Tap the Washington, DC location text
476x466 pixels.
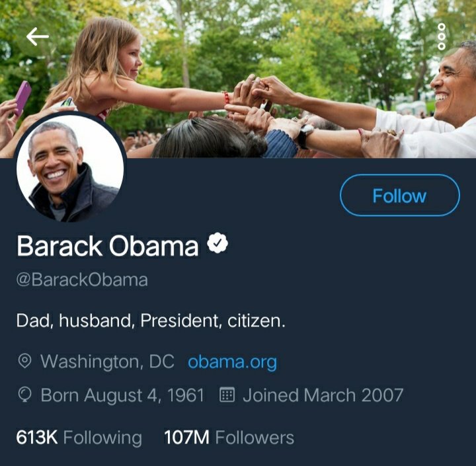108,362
